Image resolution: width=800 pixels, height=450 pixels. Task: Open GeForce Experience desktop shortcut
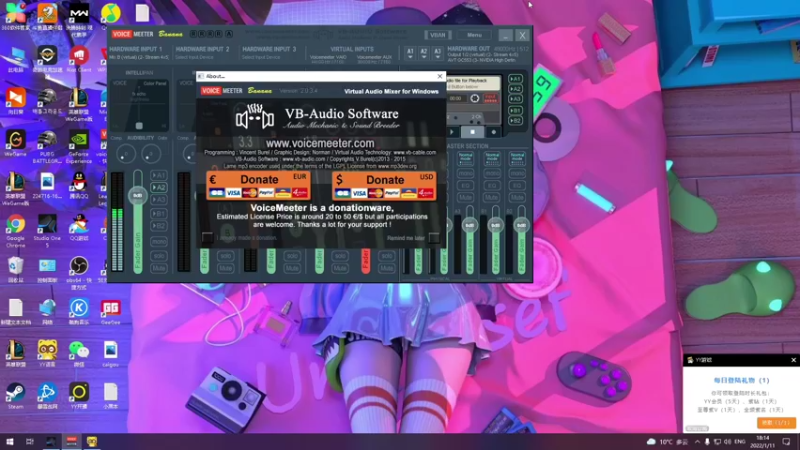(x=79, y=144)
